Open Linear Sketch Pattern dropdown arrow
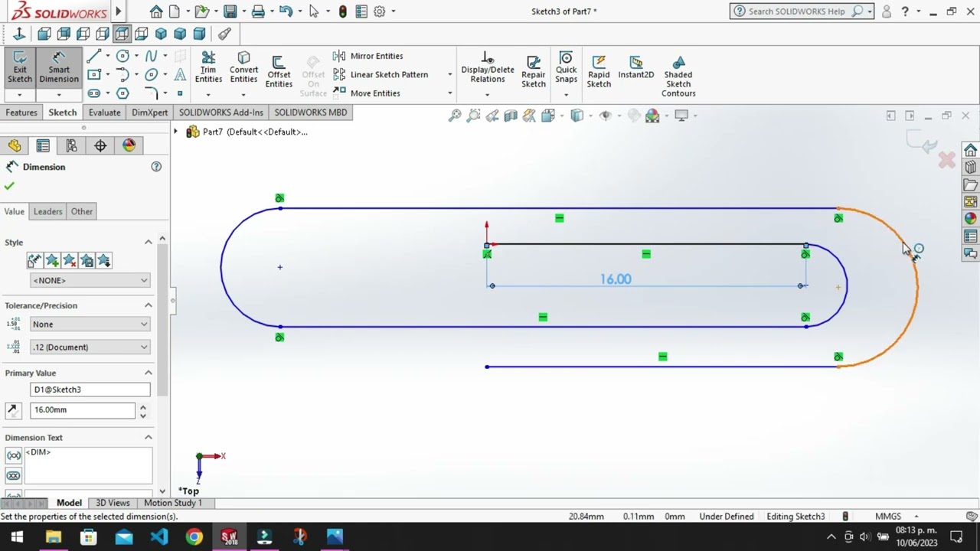This screenshot has width=980, height=551. coord(449,74)
